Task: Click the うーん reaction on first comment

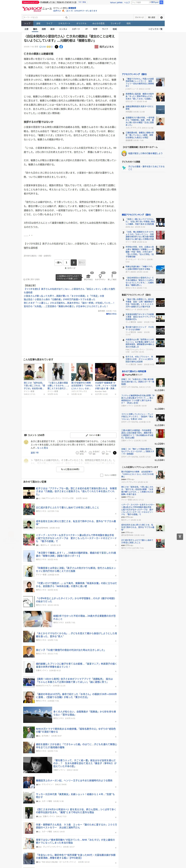Action: point(107,453)
